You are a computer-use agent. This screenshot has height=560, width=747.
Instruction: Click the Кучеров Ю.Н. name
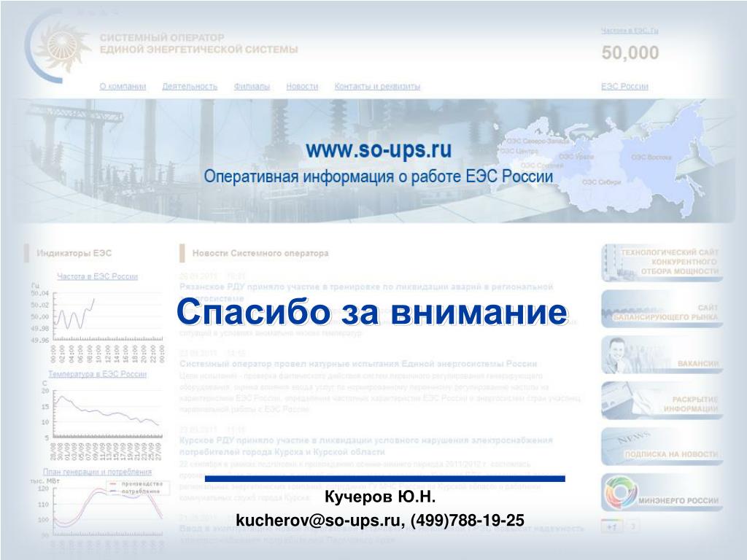tap(380, 497)
